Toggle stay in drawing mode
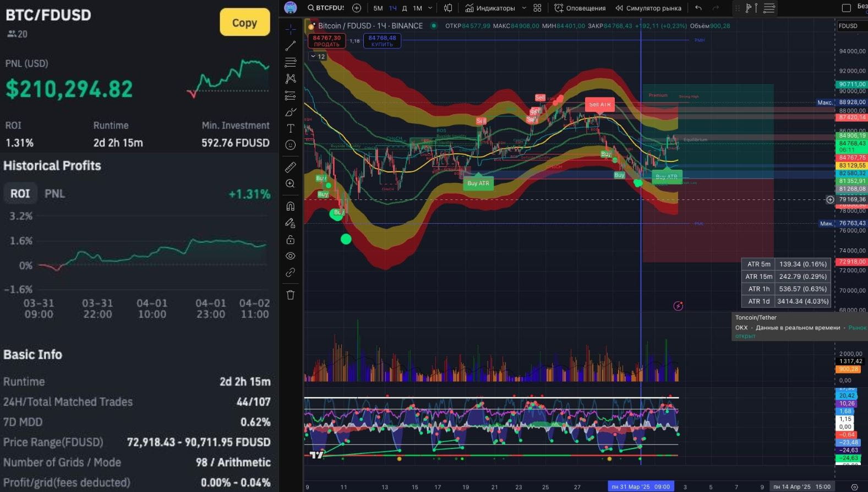Viewport: 868px width, 492px height. tap(291, 223)
